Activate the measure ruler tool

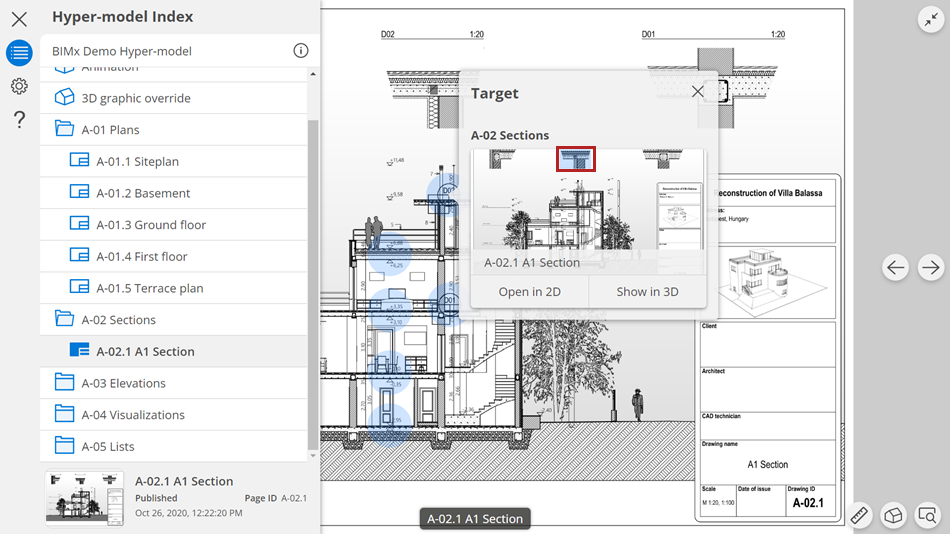[x=859, y=515]
